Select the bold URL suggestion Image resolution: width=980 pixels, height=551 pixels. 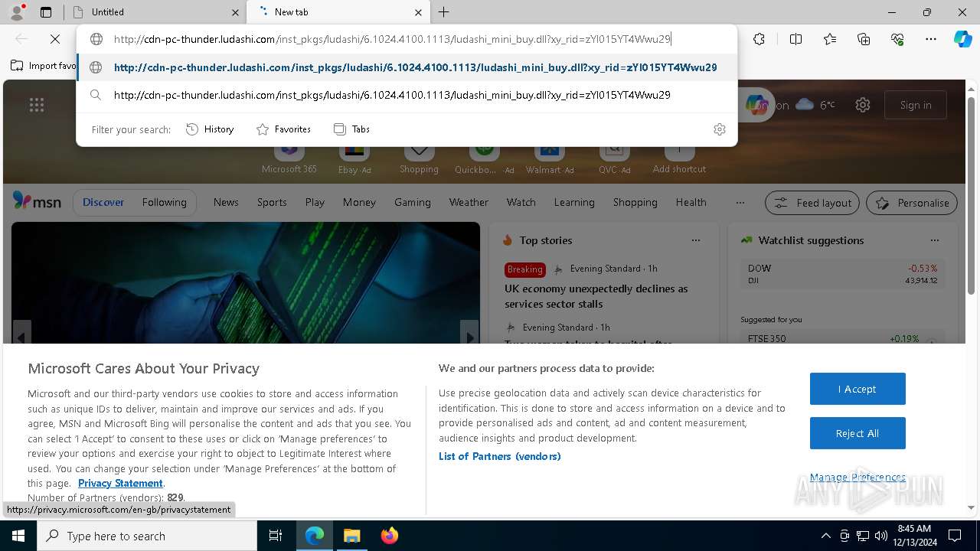pyautogui.click(x=406, y=67)
